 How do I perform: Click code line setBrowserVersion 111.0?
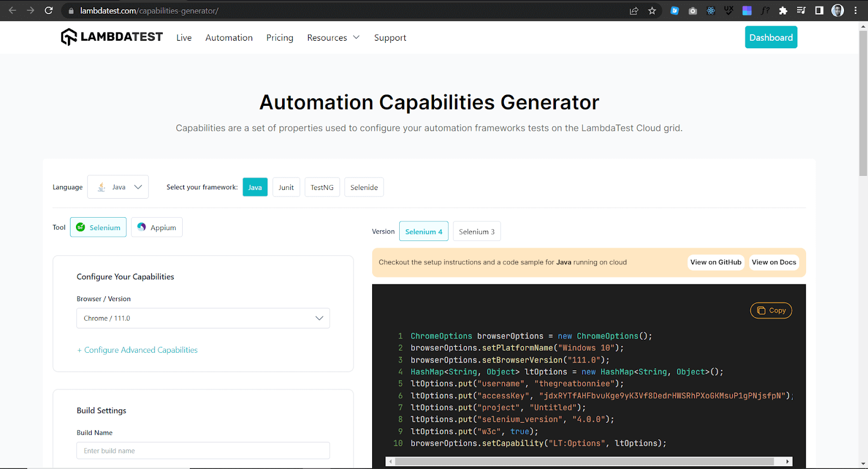[510, 360]
